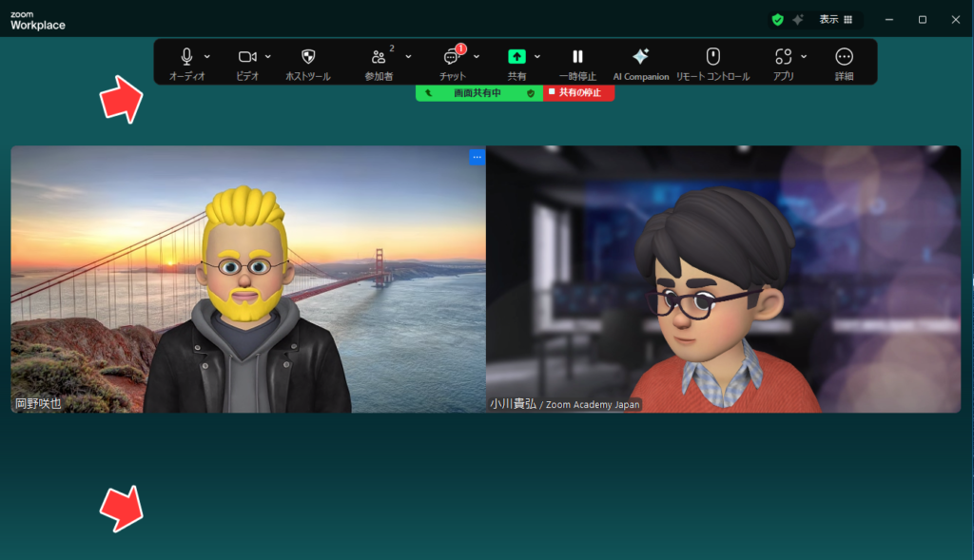Screen dimensions: 974x560
Task: Mute the microphone with the オーディオ icon
Action: pos(187,57)
